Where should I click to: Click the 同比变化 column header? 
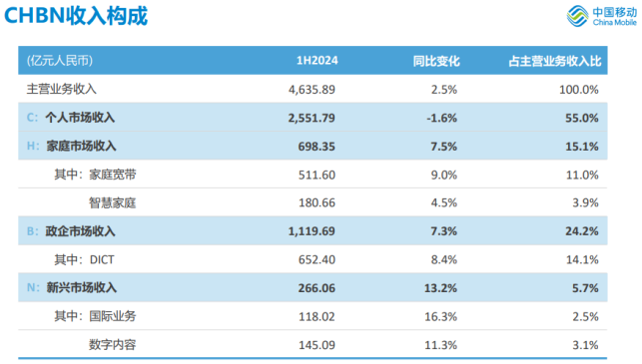click(436, 61)
